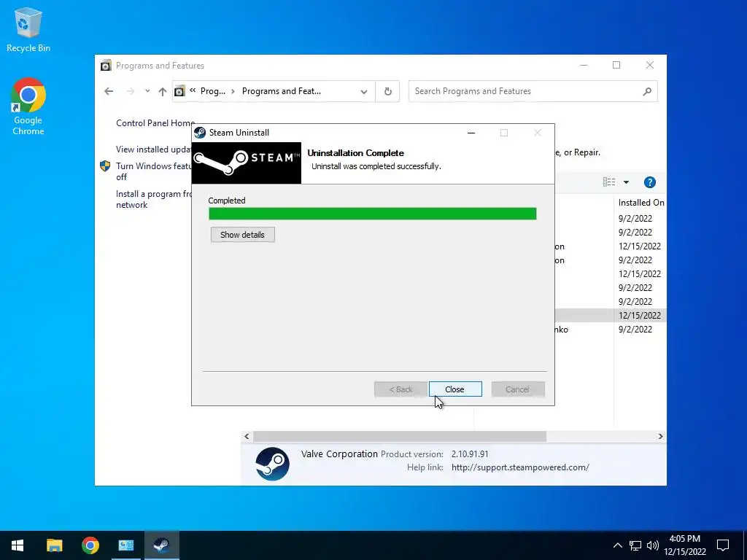The width and height of the screenshot is (747, 560).
Task: Click the Windows shield icon beside features link
Action: (x=105, y=166)
